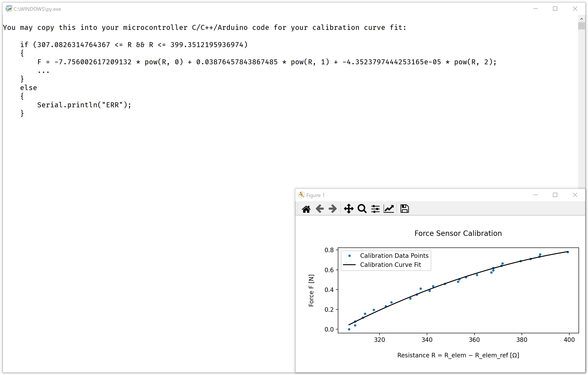Minimize the Figure 1 window

pyautogui.click(x=536, y=195)
